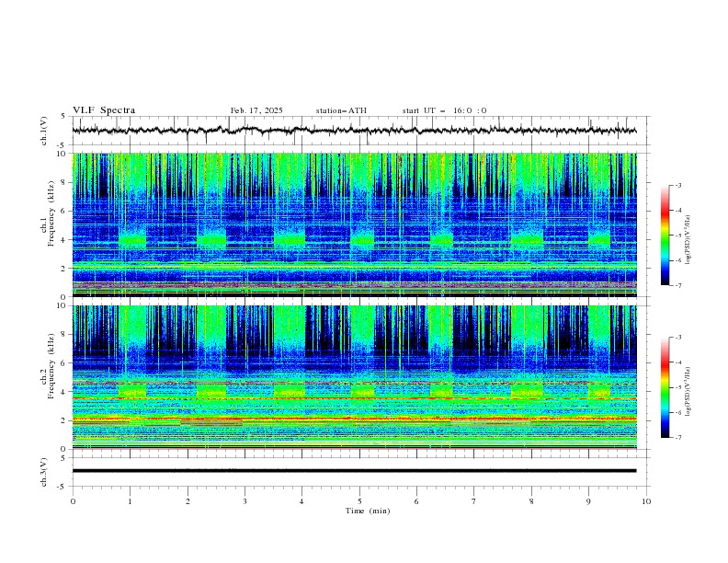Click the "-3" tick on ch.1 color bar

678,185
